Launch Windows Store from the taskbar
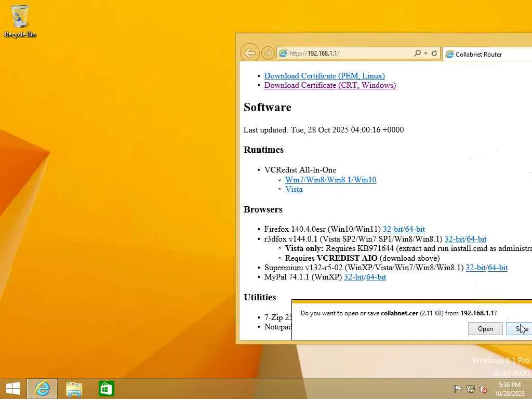532x399 pixels. tap(106, 389)
